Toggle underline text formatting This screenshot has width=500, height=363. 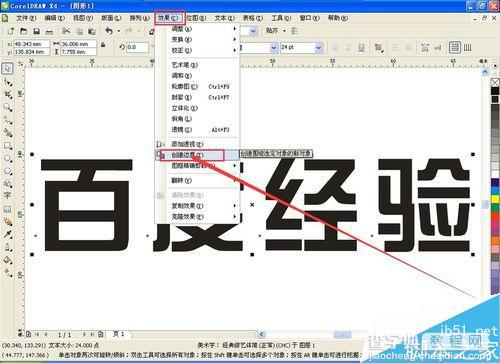coord(361,48)
